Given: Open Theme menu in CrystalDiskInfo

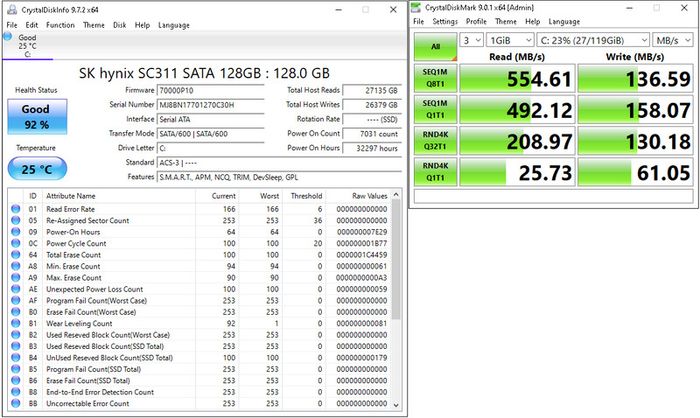Looking at the screenshot, I should click(x=94, y=25).
